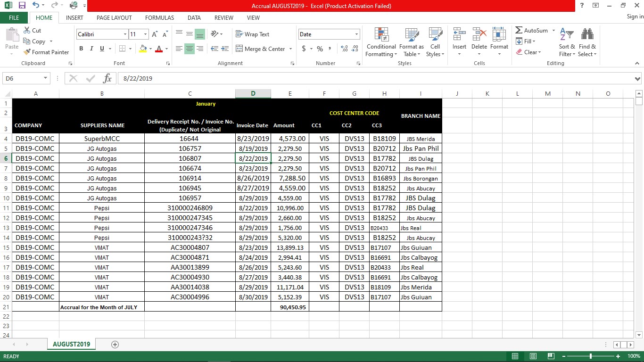Screen dimensions: 644x362
Task: Undo the last action
Action: pyautogui.click(x=36, y=6)
